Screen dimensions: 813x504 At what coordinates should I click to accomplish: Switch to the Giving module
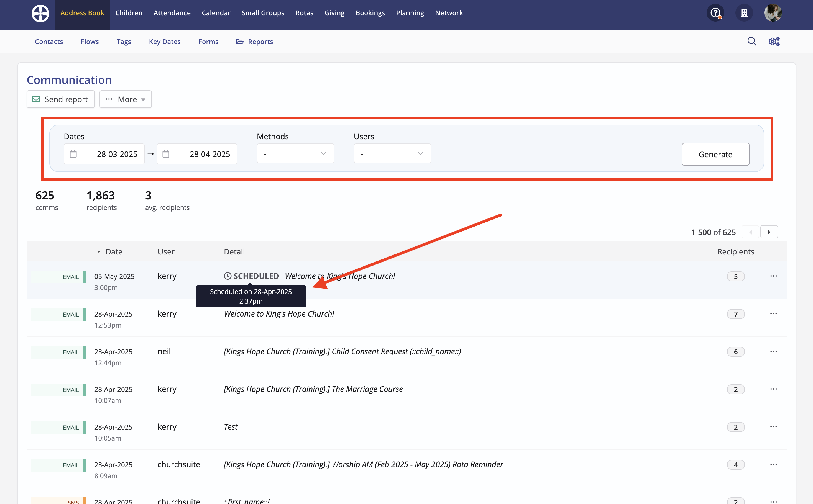(x=334, y=13)
